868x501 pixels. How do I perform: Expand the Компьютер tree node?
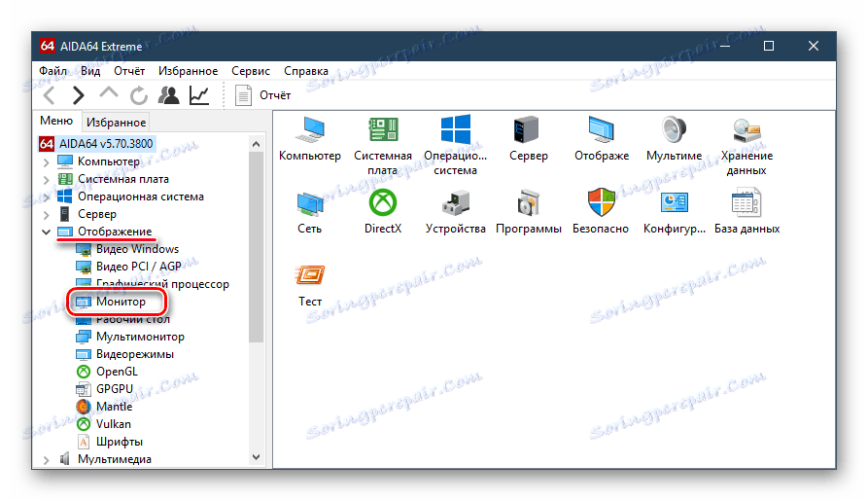coord(46,161)
